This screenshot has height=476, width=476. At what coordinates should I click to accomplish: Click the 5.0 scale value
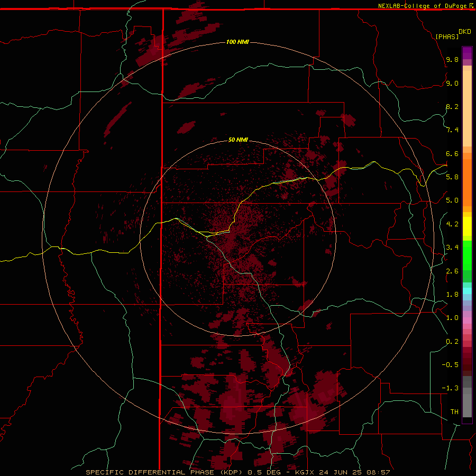click(x=452, y=200)
